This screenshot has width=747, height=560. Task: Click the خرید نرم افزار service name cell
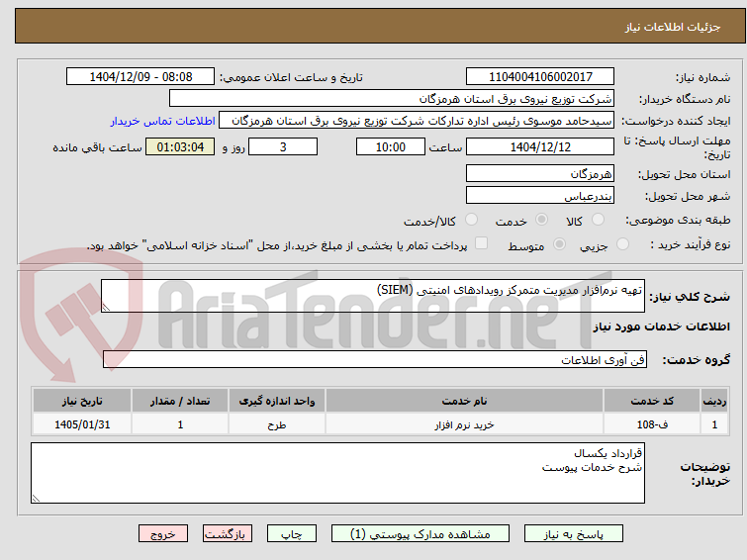pos(464,424)
